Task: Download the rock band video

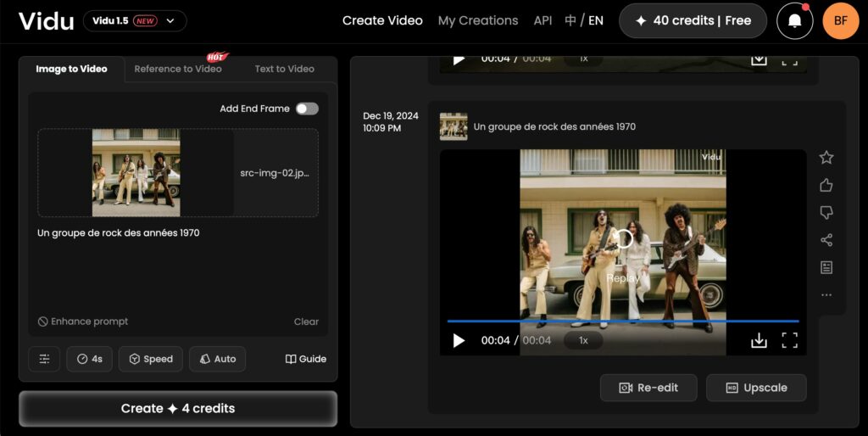Action: 759,340
